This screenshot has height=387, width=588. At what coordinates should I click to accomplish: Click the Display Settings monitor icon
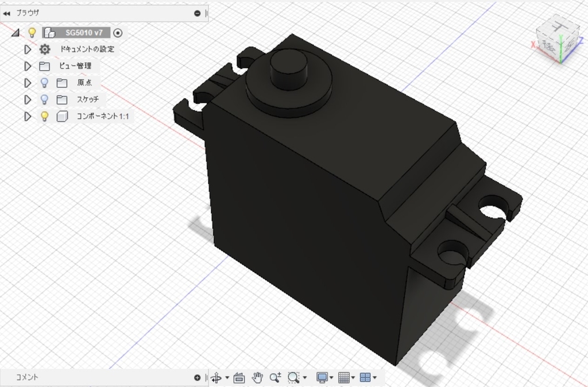323,377
